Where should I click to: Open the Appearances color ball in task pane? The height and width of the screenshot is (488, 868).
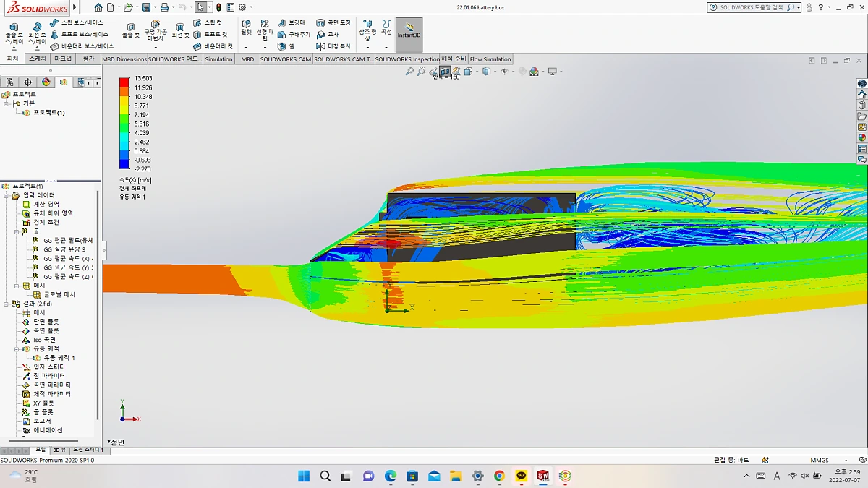point(861,137)
